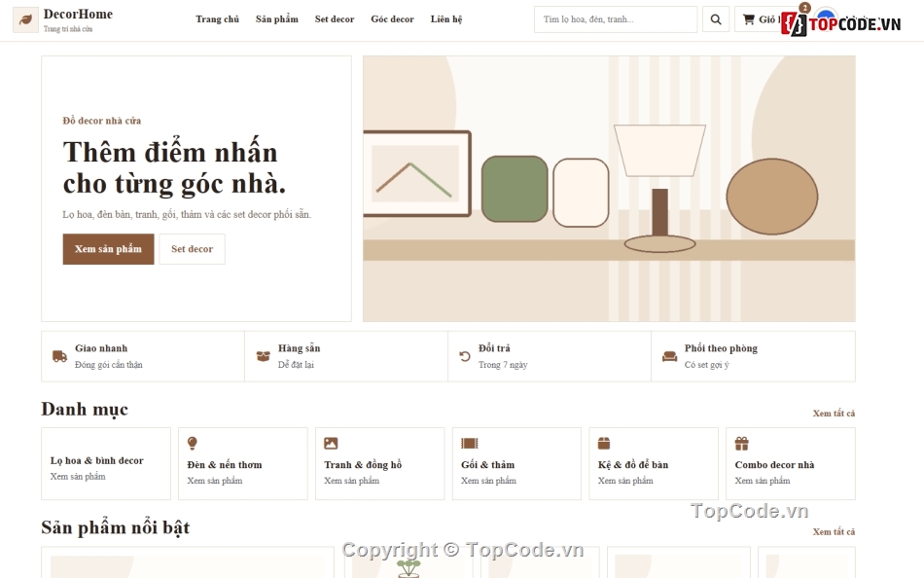924x578 pixels.
Task: Click the Danh mục section heading
Action: [85, 409]
